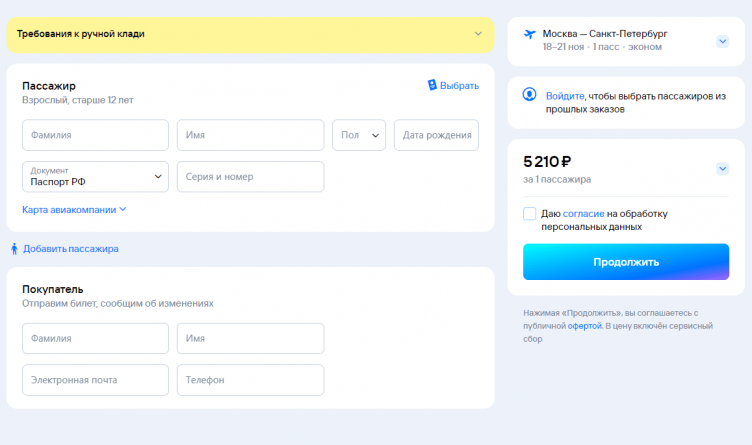The width and height of the screenshot is (752, 445).
Task: Click the passenger icon beside Добавить пассажира
Action: (14, 249)
